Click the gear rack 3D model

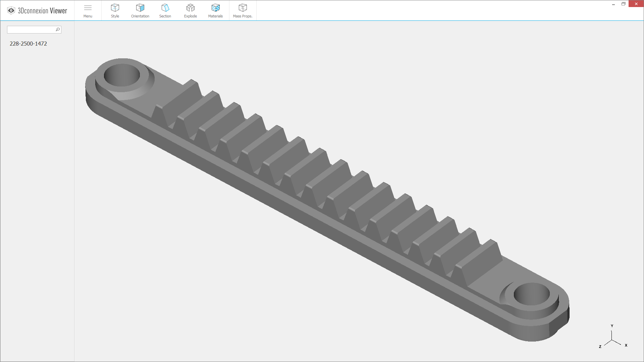point(327,200)
